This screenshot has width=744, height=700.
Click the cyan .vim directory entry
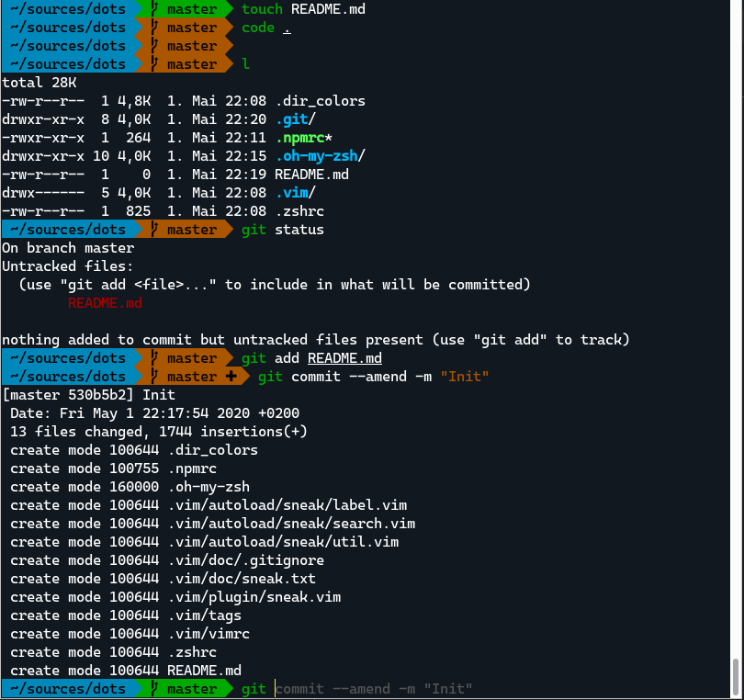coord(291,192)
